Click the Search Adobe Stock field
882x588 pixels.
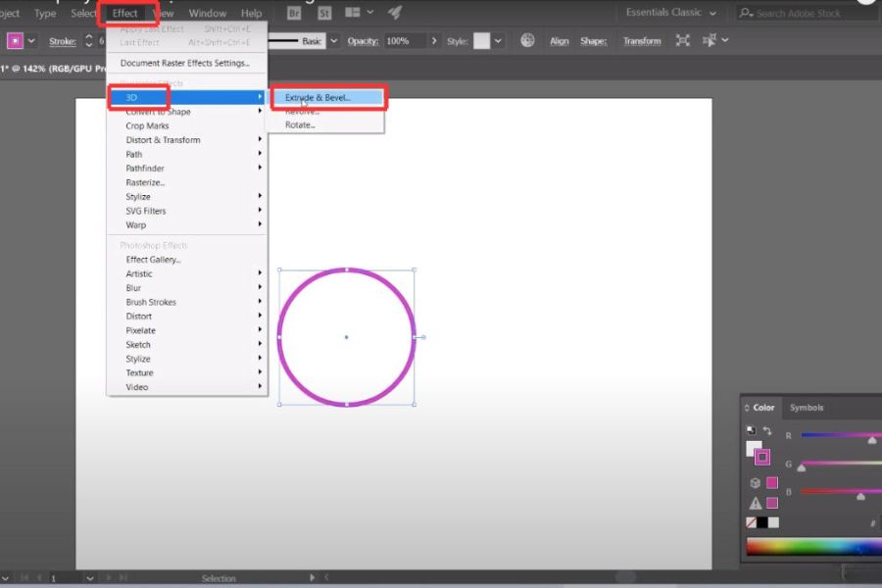[x=813, y=13]
